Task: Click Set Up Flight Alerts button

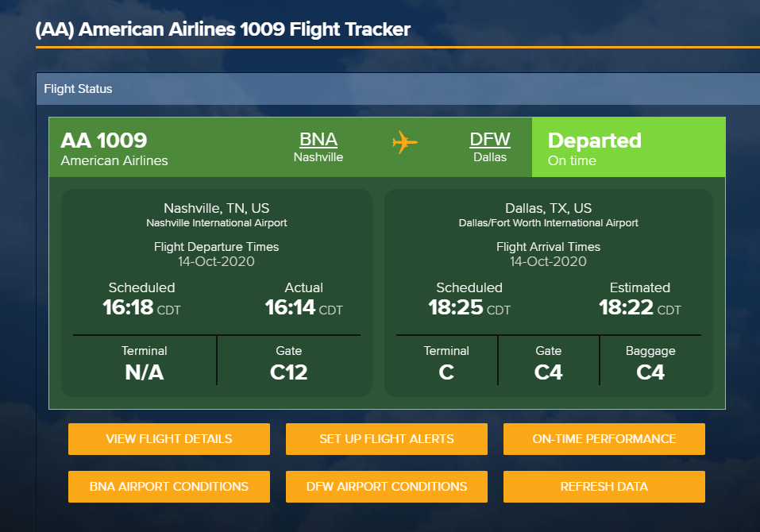Action: [387, 439]
